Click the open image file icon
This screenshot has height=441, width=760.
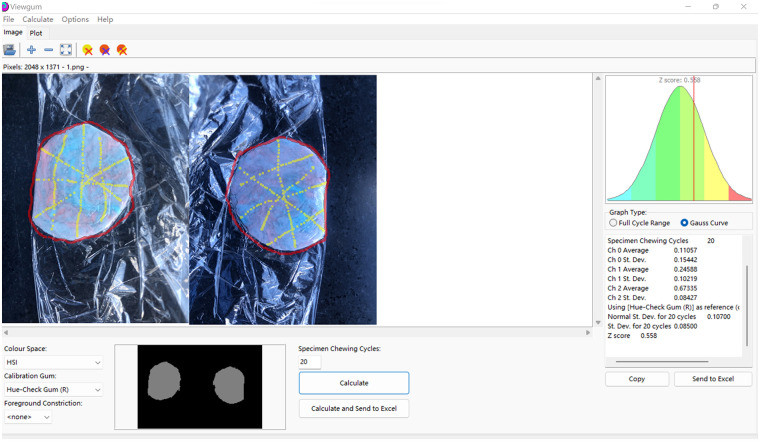pos(9,49)
